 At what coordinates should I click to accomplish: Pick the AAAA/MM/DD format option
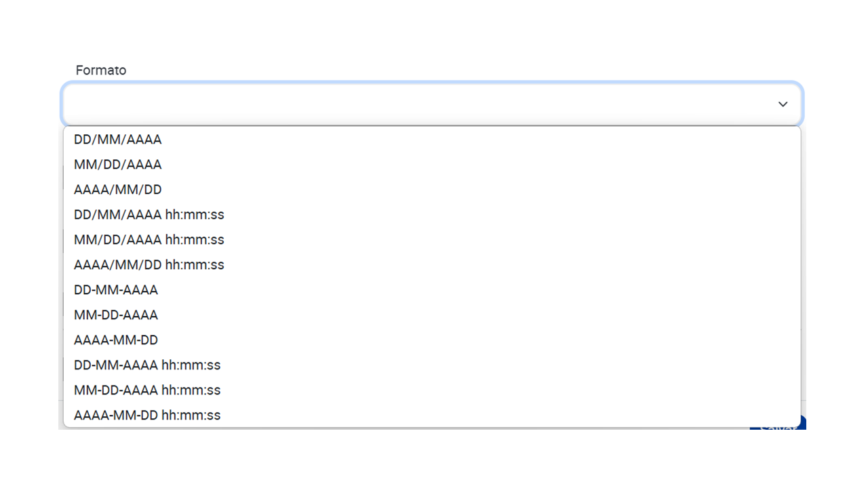pos(432,190)
